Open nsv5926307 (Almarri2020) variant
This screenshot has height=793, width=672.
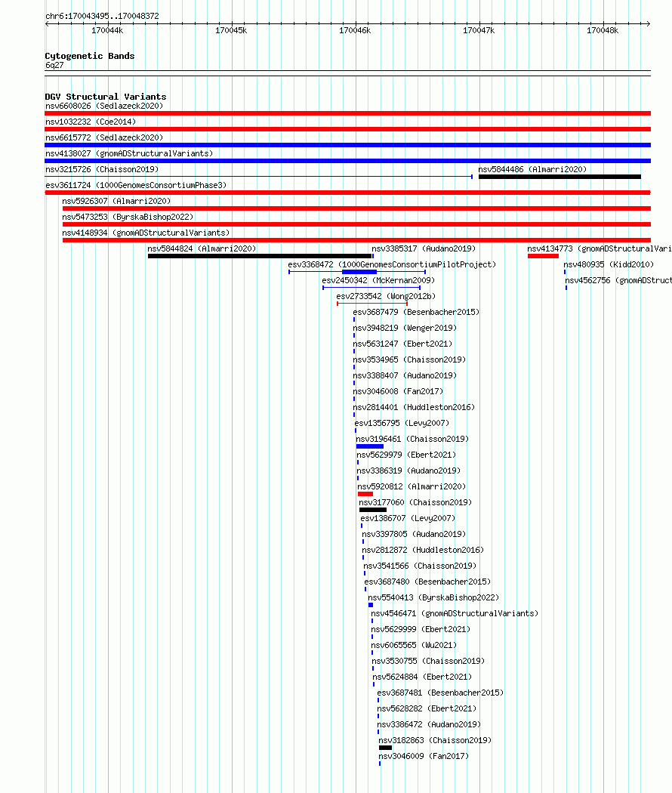116,201
